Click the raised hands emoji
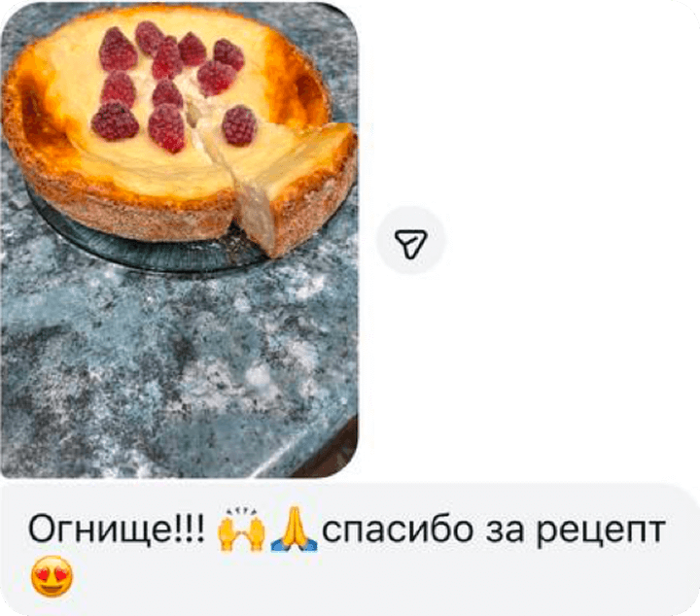700x616 pixels. (241, 530)
